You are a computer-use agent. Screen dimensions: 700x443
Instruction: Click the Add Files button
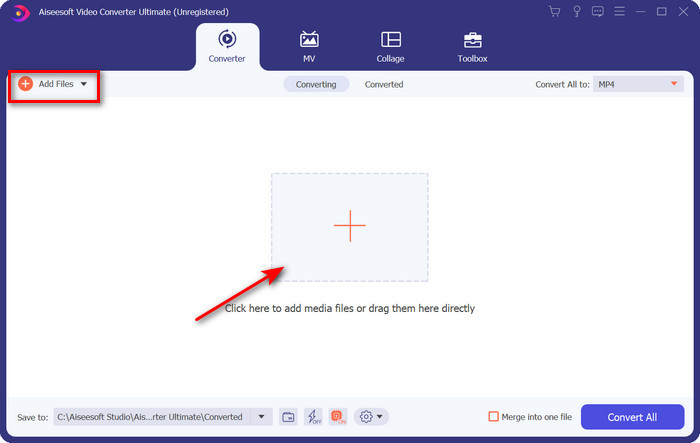[x=53, y=84]
